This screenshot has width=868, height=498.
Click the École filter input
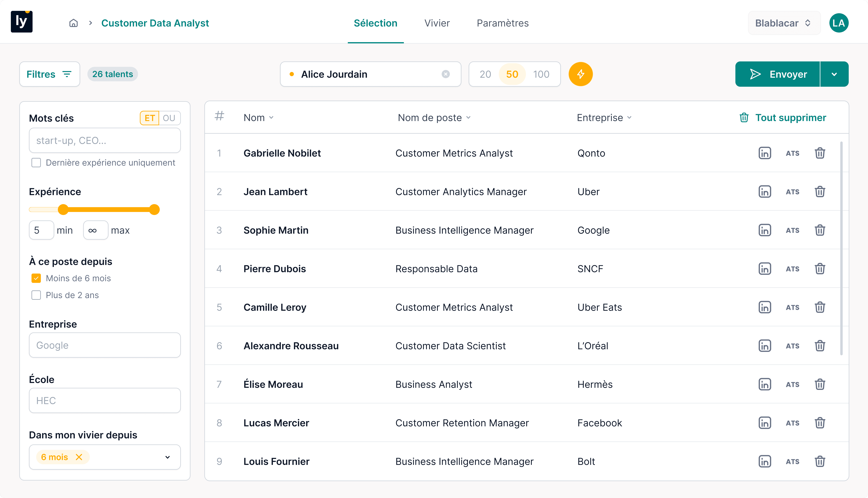105,400
